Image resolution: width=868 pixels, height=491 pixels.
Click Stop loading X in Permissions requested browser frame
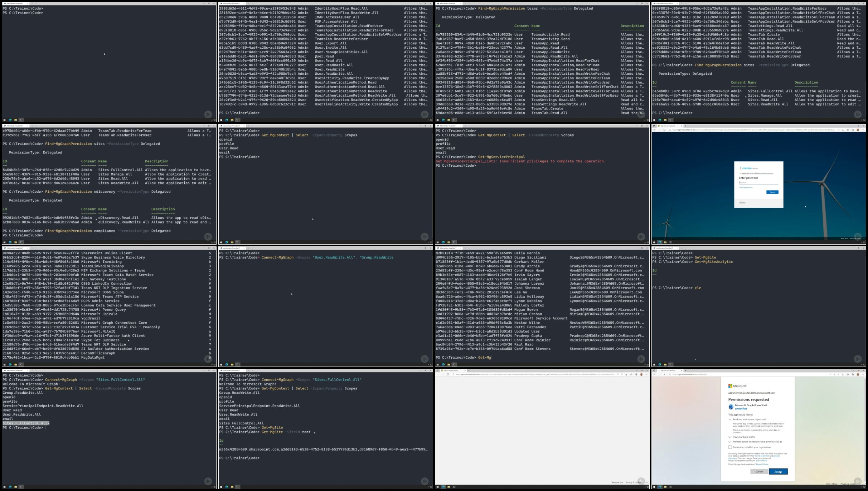tap(664, 374)
